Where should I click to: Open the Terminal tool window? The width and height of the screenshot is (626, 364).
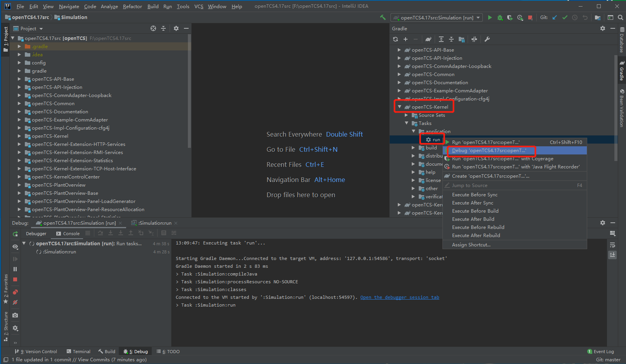(78, 352)
